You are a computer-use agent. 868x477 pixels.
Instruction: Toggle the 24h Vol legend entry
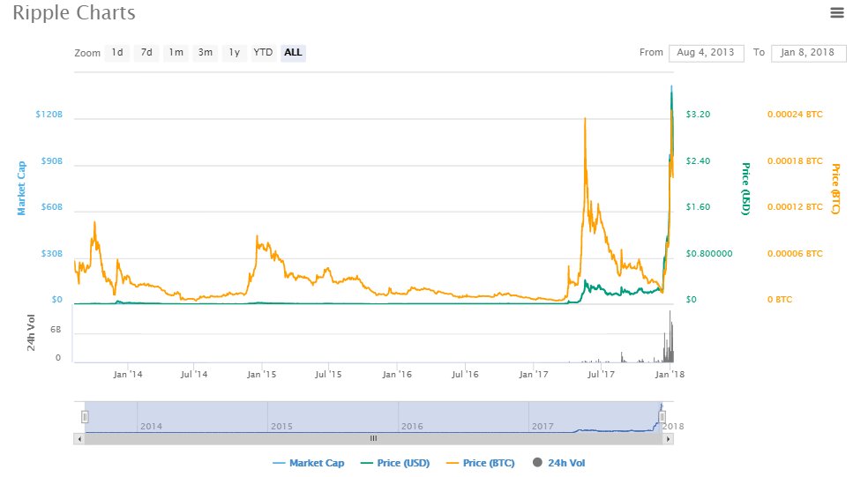coord(559,463)
